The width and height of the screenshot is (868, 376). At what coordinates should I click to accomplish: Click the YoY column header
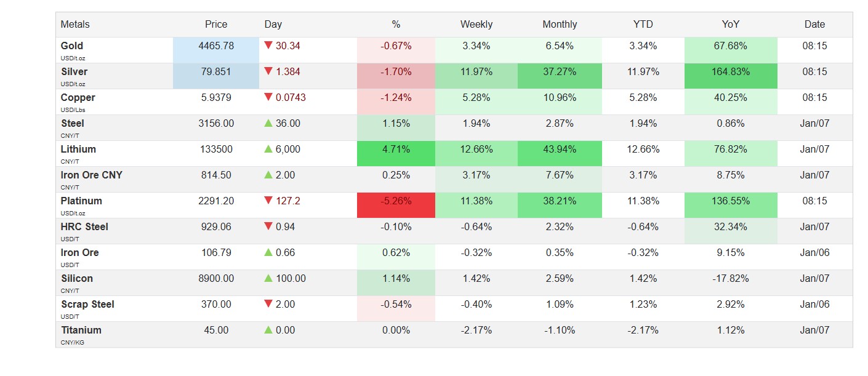731,25
